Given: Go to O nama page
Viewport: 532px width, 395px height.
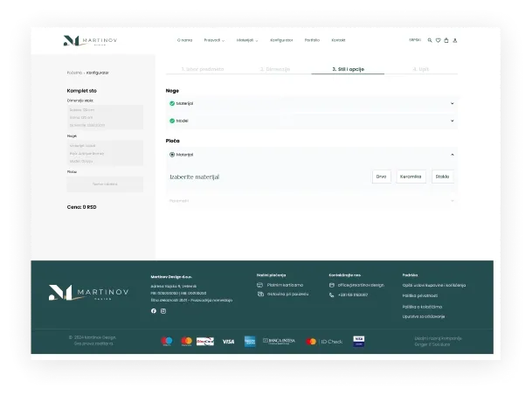Looking at the screenshot, I should (184, 40).
